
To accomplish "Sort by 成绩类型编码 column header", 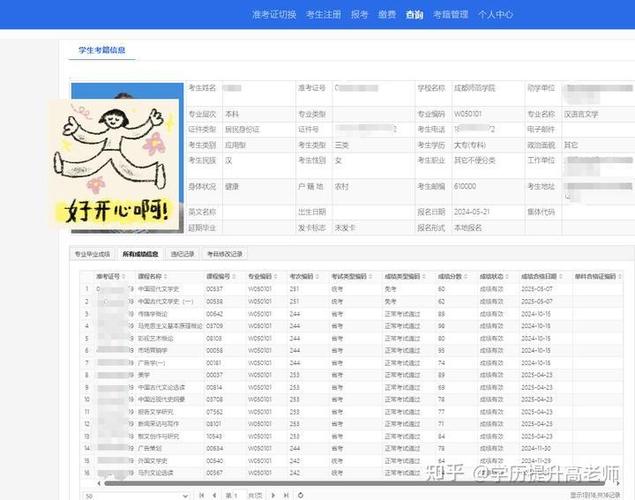I will pos(403,276).
